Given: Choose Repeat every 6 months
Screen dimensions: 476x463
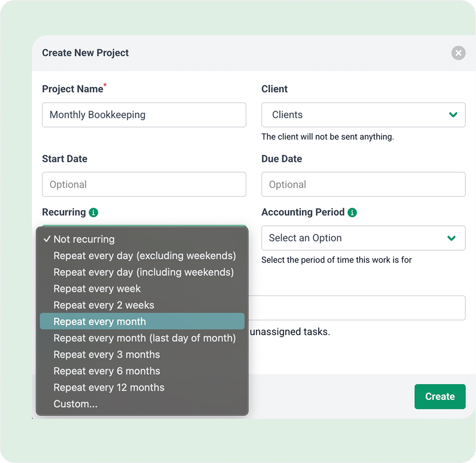Looking at the screenshot, I should pyautogui.click(x=142, y=371).
